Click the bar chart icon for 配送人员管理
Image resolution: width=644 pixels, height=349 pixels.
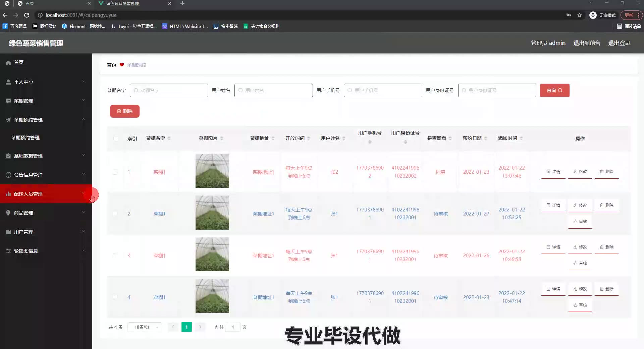coord(8,194)
